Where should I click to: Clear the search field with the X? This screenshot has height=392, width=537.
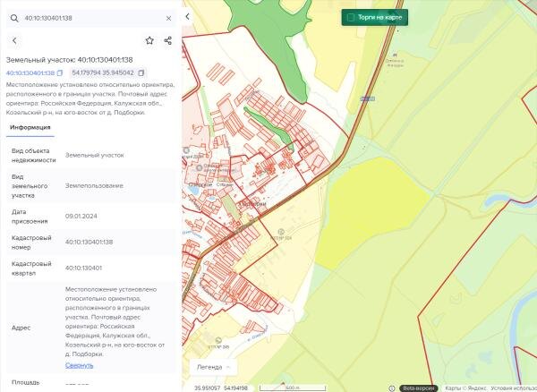click(x=168, y=18)
